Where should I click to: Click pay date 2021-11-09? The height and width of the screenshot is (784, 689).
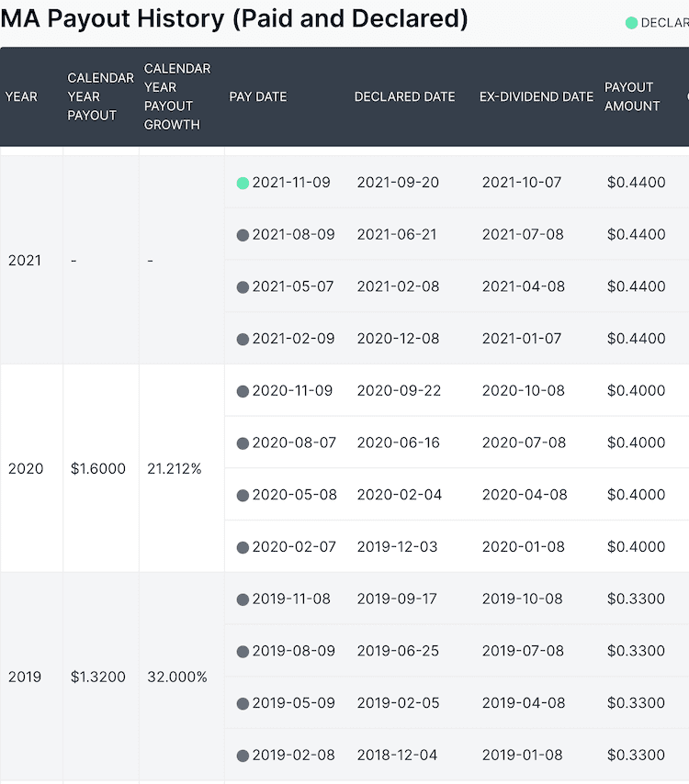[291, 183]
